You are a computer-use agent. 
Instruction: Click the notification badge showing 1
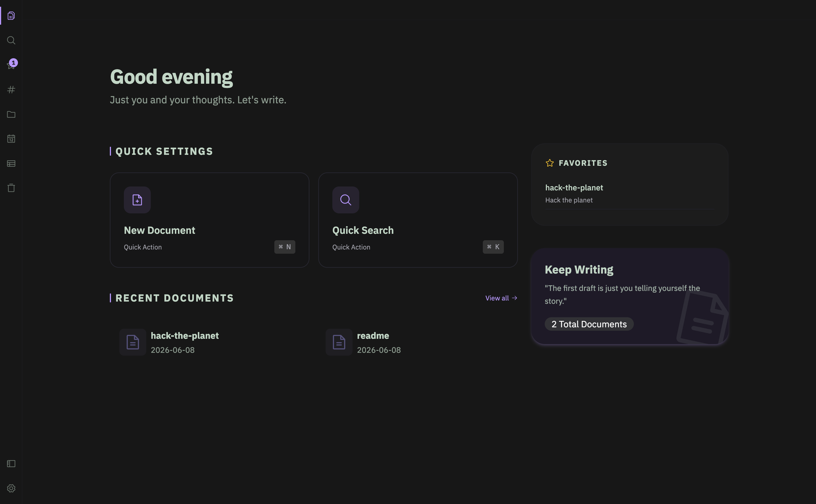(13, 63)
